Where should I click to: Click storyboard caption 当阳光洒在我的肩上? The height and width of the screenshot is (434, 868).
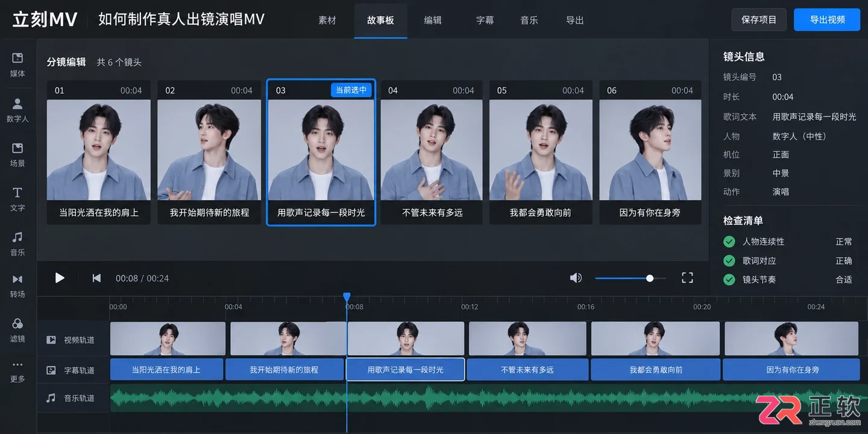click(x=99, y=213)
